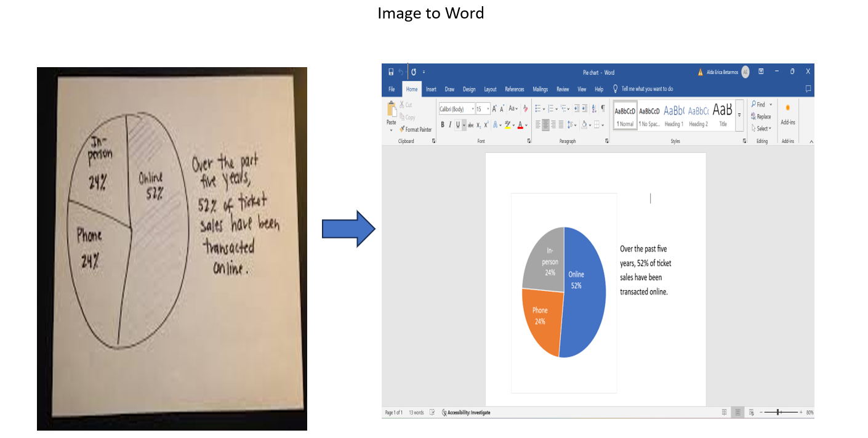
Task: Click the Numbering list icon
Action: (x=551, y=109)
